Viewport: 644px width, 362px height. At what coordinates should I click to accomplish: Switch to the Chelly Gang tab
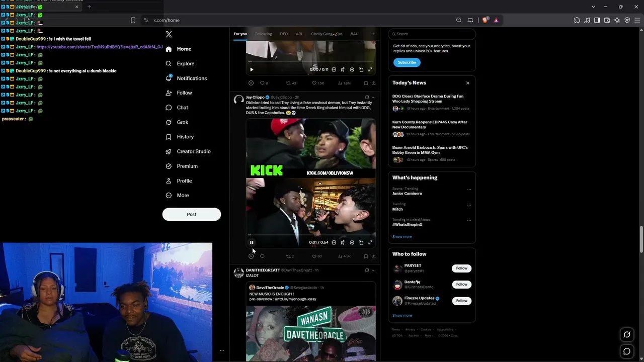(327, 34)
